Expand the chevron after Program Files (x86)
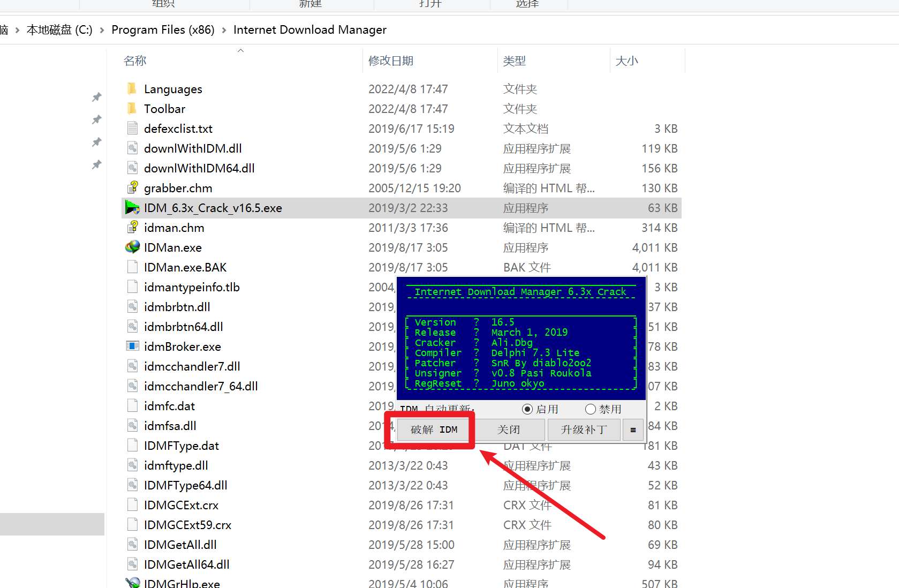Image resolution: width=899 pixels, height=588 pixels. tap(224, 30)
